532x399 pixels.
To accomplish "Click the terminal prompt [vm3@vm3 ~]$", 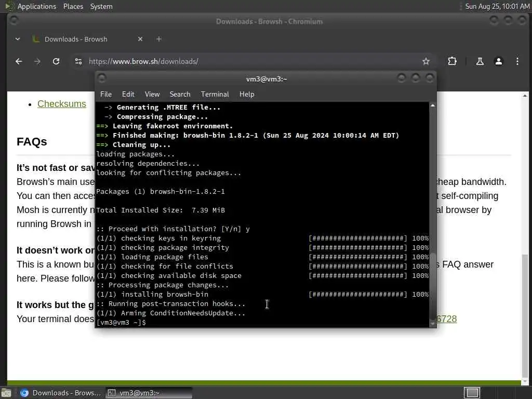I will (121, 322).
